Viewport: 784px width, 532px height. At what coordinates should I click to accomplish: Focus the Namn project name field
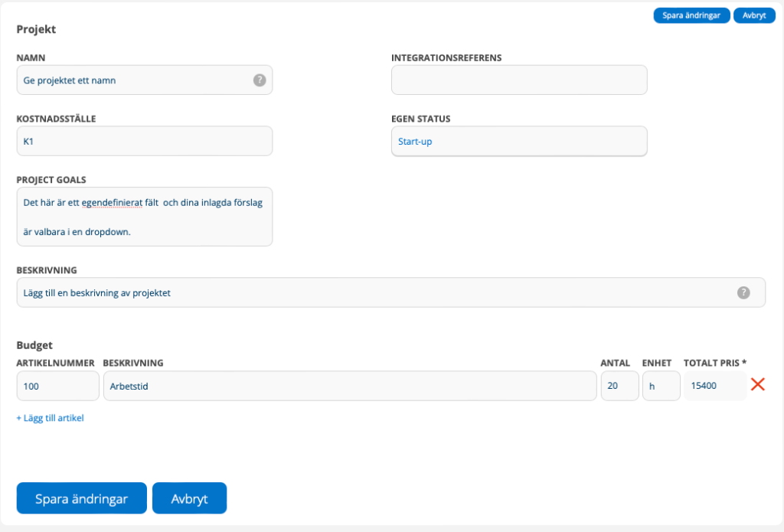point(134,80)
